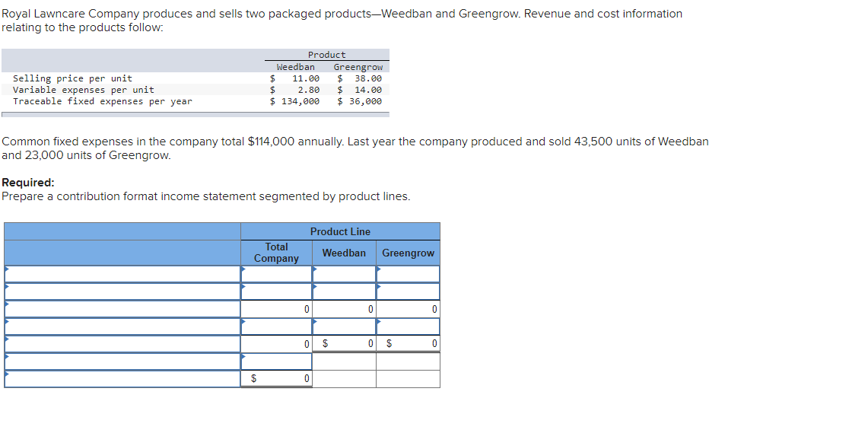Click the 'Product Line' answer table header

coord(341,231)
